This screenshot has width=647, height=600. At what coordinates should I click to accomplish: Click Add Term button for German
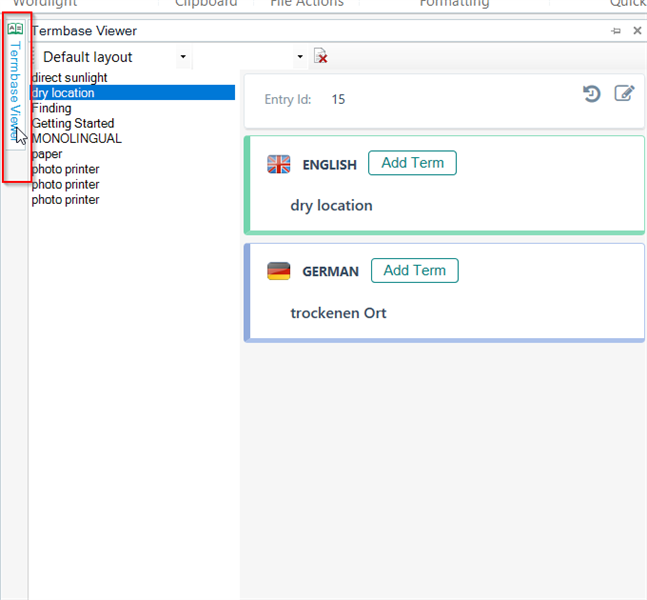[x=415, y=271]
